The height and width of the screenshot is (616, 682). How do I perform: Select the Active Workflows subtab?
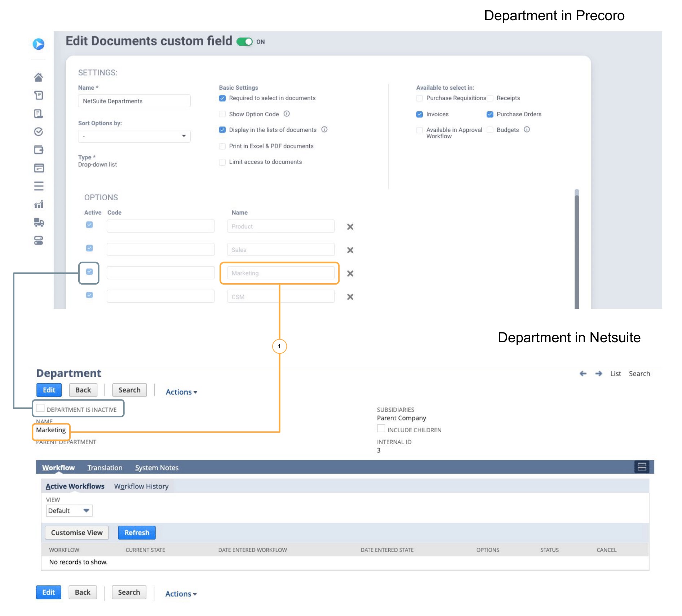pos(75,486)
